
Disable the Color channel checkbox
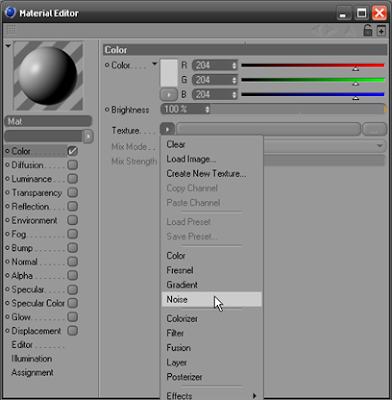[73, 151]
